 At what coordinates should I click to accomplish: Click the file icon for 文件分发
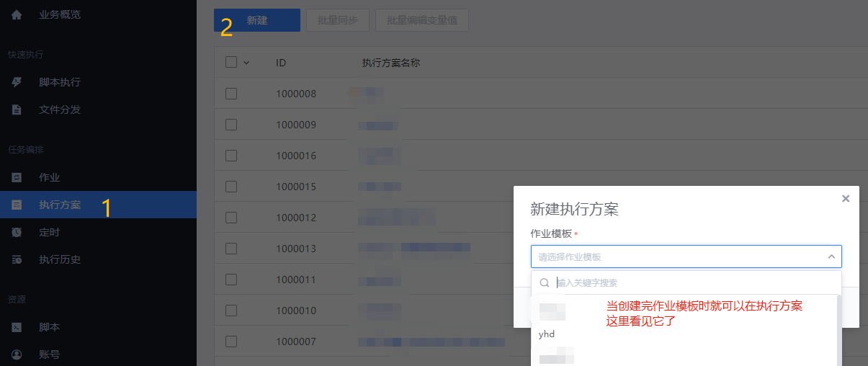(x=17, y=110)
